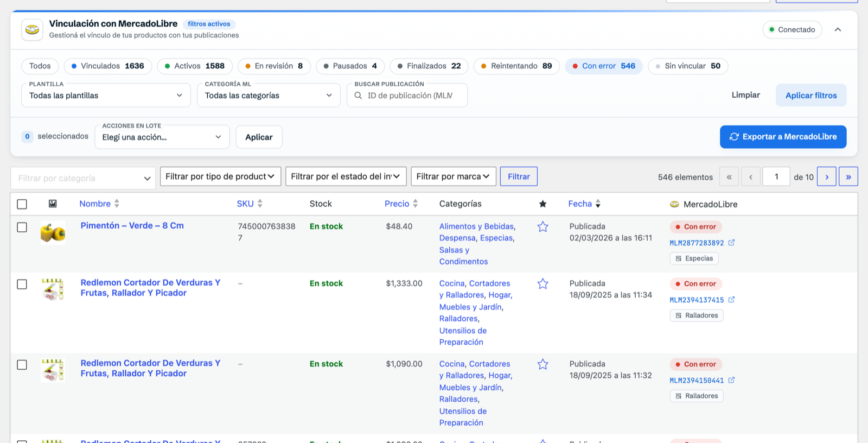Open Filtrar por marca dropdown
Viewport: 868px width, 443px height.
[454, 176]
